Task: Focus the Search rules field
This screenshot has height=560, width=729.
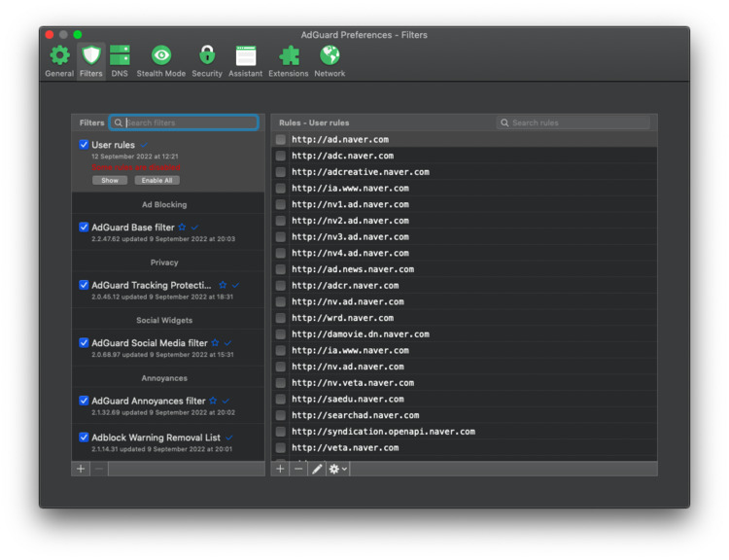Action: pyautogui.click(x=573, y=122)
